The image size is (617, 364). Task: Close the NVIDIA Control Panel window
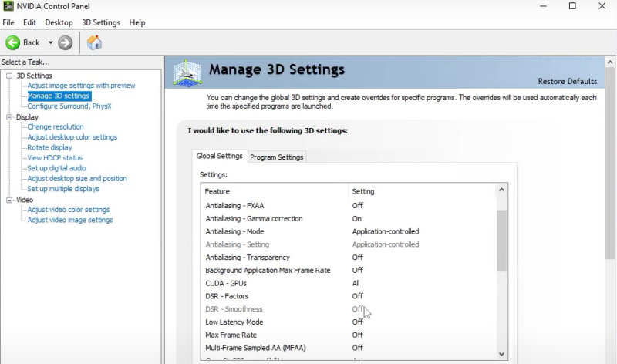(x=602, y=6)
